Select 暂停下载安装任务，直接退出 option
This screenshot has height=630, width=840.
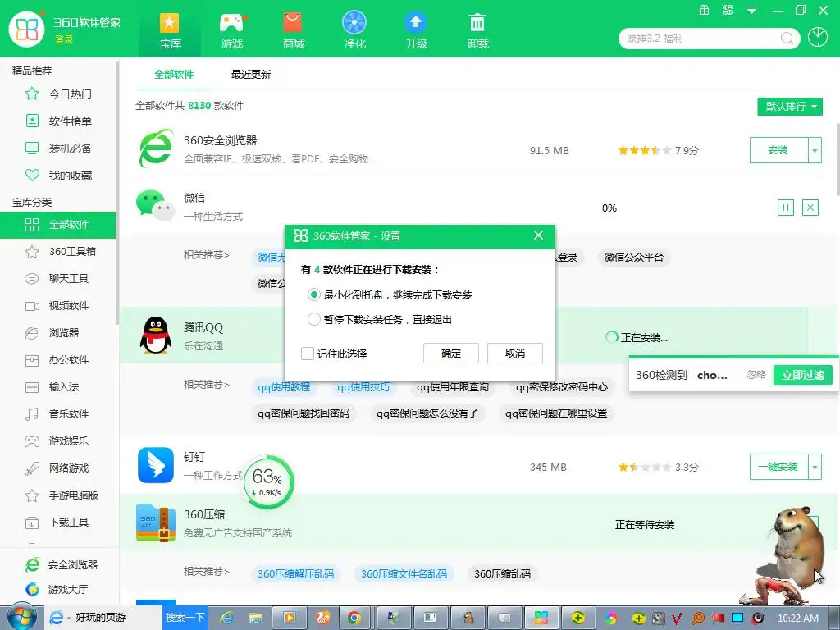point(380,319)
